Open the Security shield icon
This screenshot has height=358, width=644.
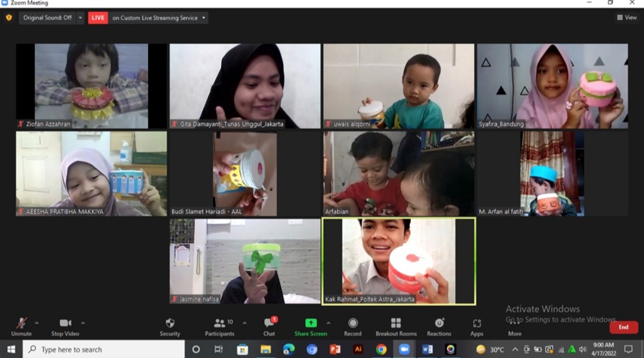pos(170,323)
